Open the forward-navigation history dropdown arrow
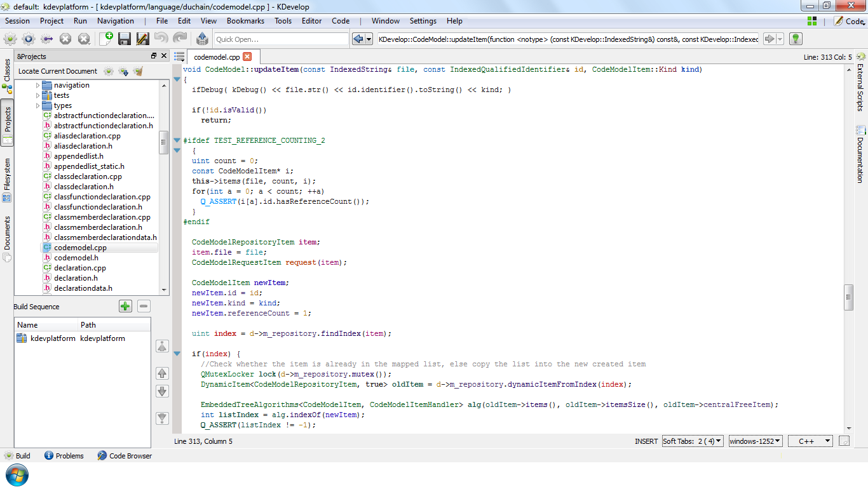This screenshot has height=487, width=868. tap(780, 39)
